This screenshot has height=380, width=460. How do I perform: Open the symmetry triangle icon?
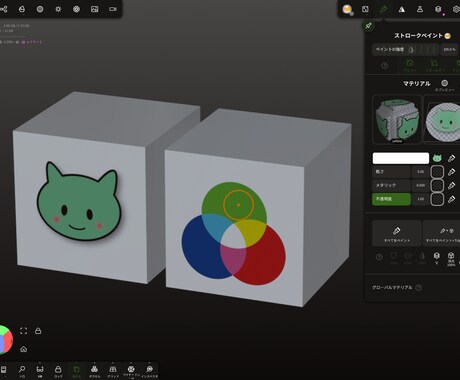402,9
